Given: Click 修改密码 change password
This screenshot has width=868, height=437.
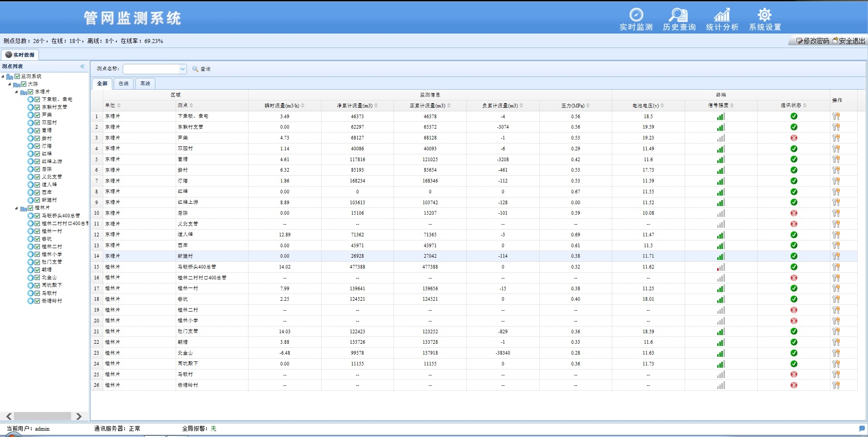Looking at the screenshot, I should pos(813,41).
